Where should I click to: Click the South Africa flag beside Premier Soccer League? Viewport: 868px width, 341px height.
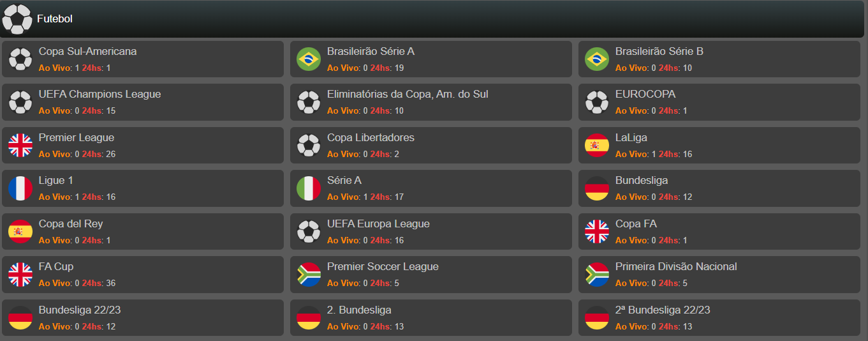click(309, 275)
